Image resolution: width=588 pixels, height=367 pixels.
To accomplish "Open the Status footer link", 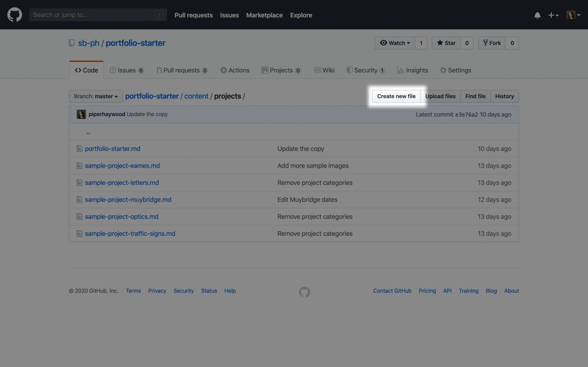I will (x=209, y=291).
